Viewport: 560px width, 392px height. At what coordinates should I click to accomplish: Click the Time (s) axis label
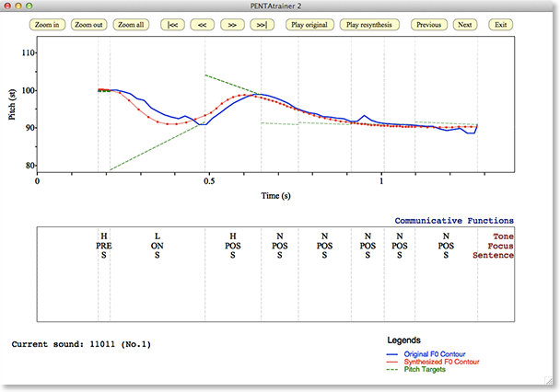[x=275, y=196]
